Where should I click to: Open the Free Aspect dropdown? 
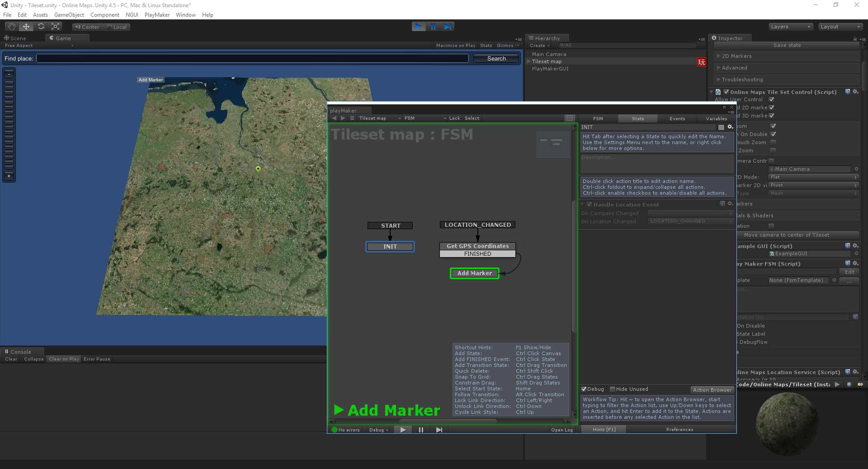click(39, 46)
